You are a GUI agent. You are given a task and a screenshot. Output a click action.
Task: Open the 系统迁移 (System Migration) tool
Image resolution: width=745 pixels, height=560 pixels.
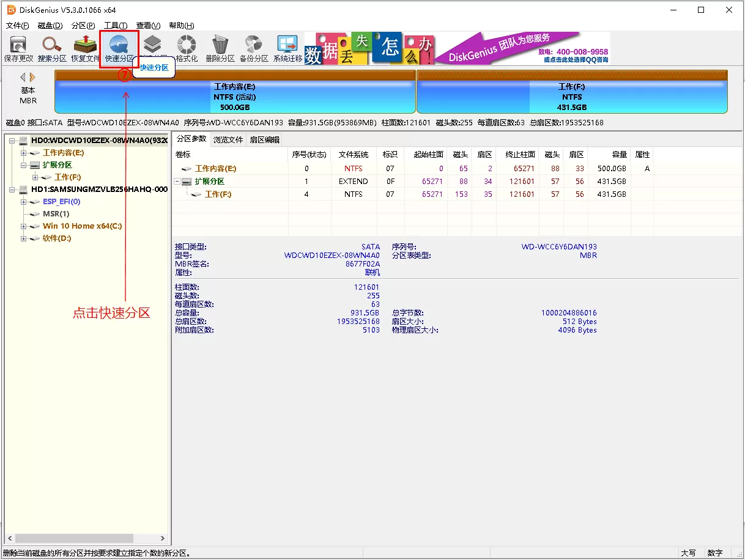tap(287, 49)
